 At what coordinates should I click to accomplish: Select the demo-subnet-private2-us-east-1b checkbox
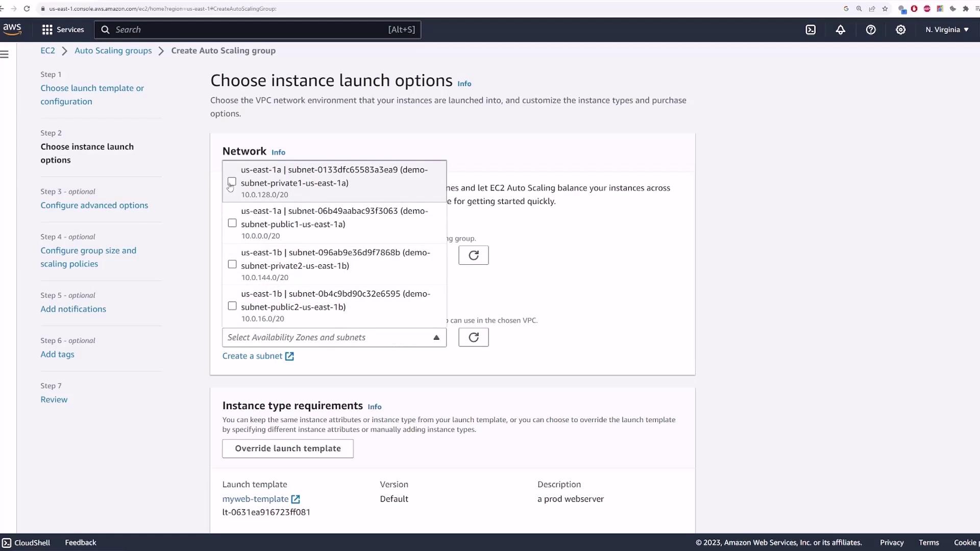(x=232, y=264)
